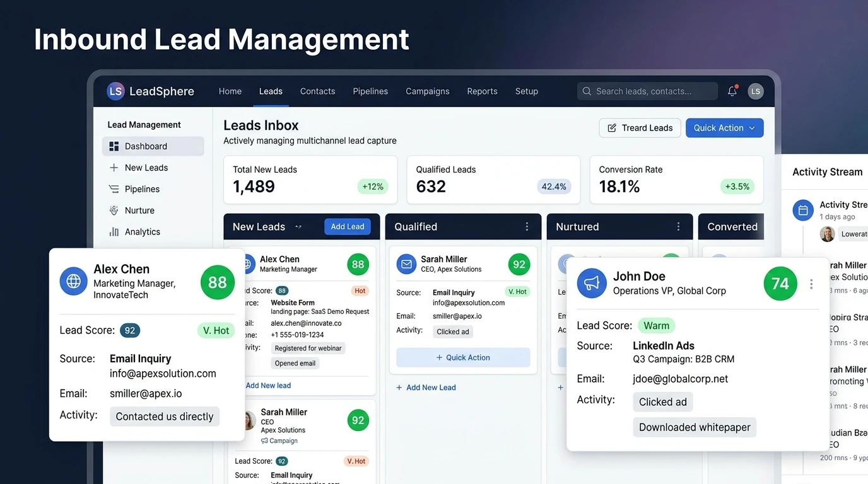Click the Hot tag on Alex Chen card
The width and height of the screenshot is (868, 484).
(x=360, y=291)
